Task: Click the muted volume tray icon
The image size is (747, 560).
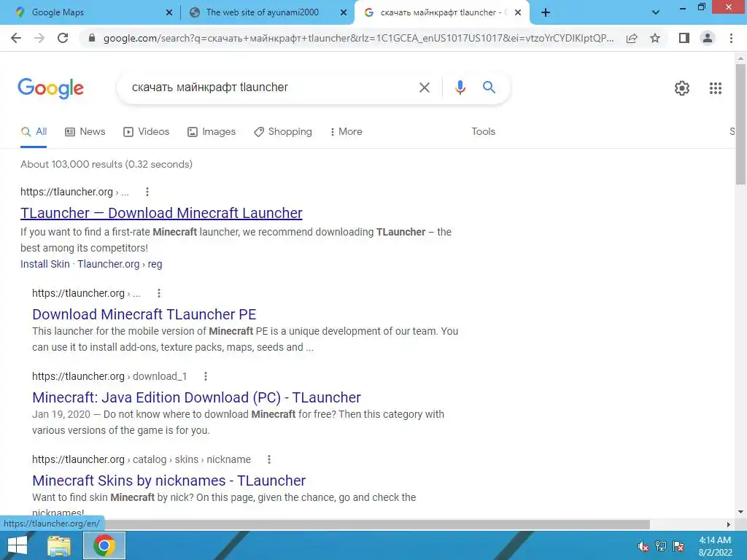Action: click(643, 546)
